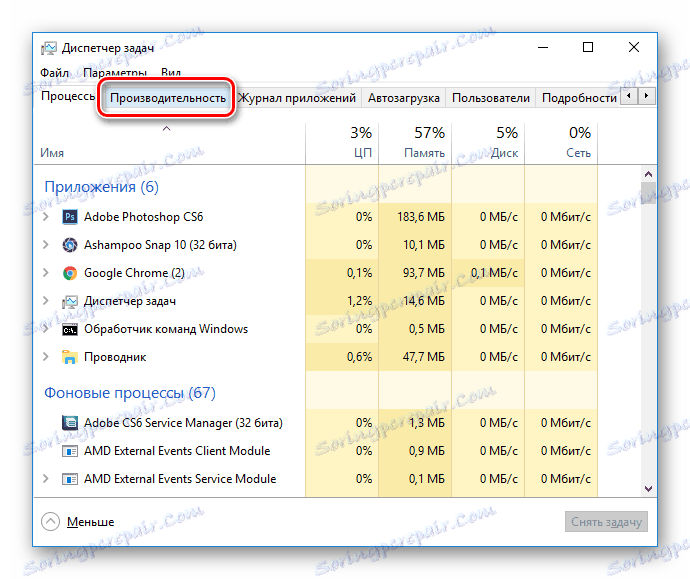Click the 14,6 МБ memory value
The height and width of the screenshot is (579, 690).
(424, 301)
